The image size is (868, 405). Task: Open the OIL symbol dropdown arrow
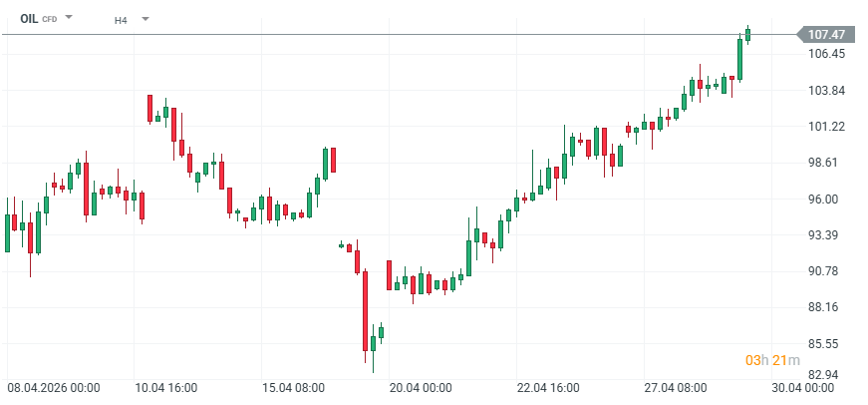(x=69, y=18)
